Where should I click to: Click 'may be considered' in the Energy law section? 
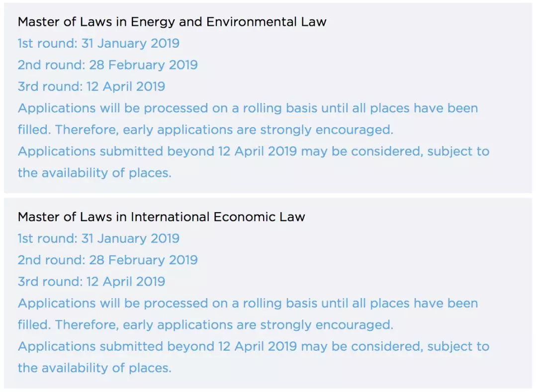click(362, 152)
